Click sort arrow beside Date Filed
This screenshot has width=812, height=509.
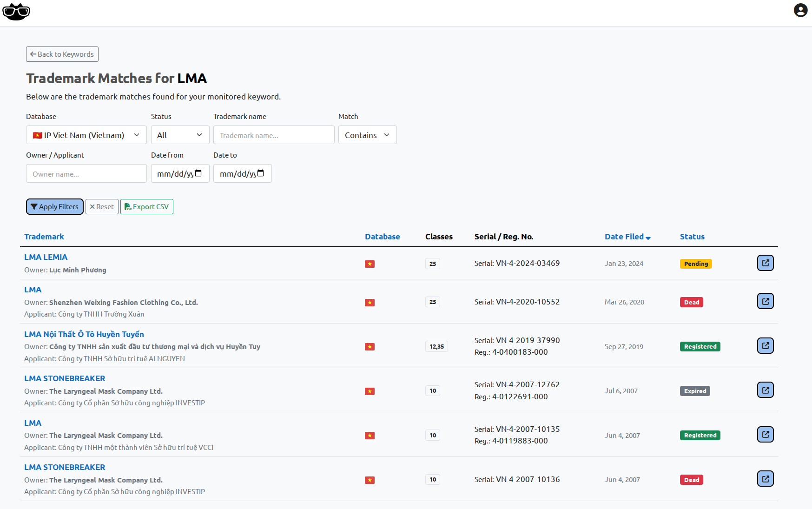click(x=648, y=238)
